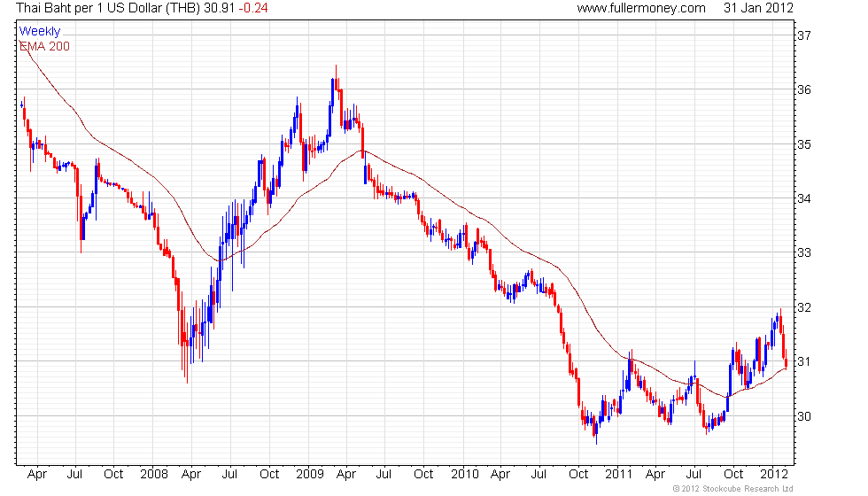The width and height of the screenshot is (868, 496).
Task: Click the x-axis label 2009
Action: pyautogui.click(x=310, y=475)
